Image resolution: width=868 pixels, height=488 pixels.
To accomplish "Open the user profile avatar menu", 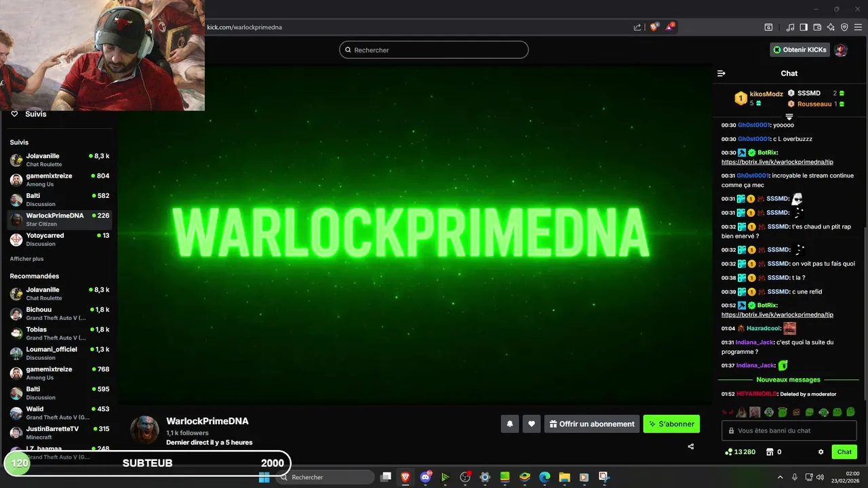I will [x=841, y=49].
